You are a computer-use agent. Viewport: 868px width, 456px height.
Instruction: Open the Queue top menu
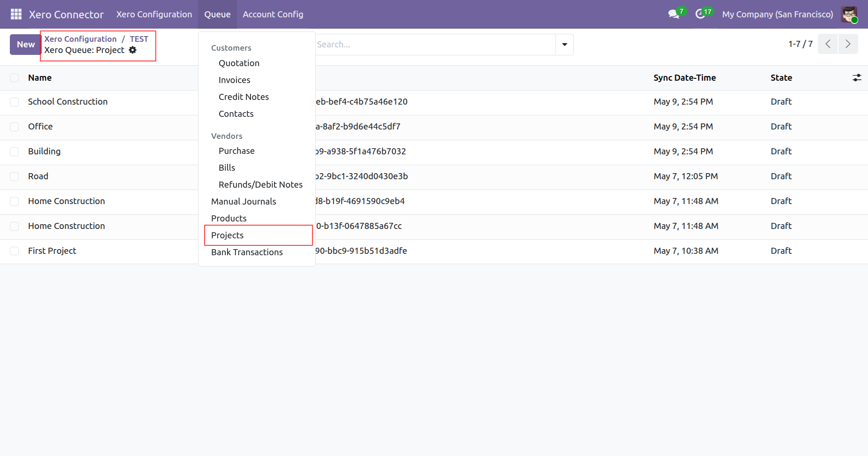(x=217, y=14)
